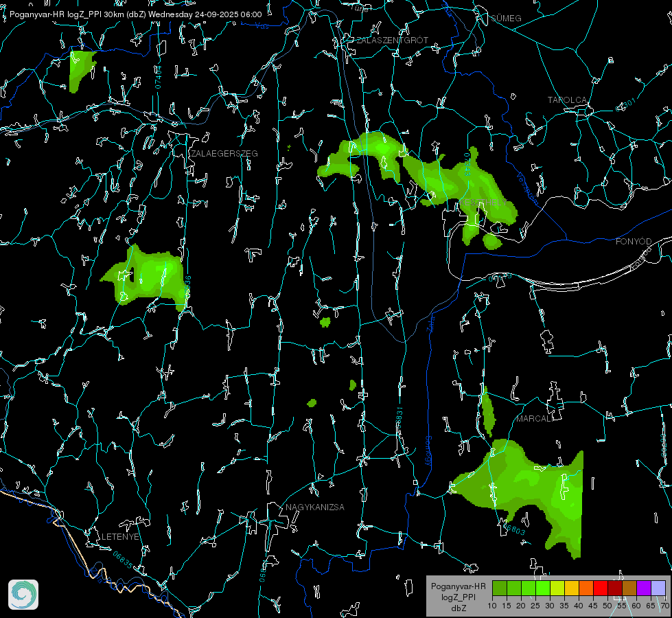Click the FONYÓD city label
672x618 pixels.
pyautogui.click(x=634, y=242)
